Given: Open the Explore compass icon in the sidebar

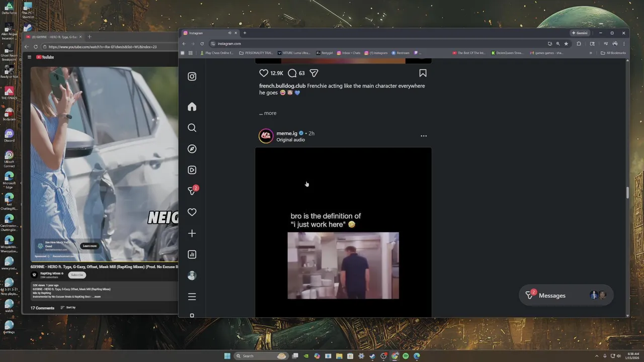Looking at the screenshot, I should pyautogui.click(x=192, y=149).
